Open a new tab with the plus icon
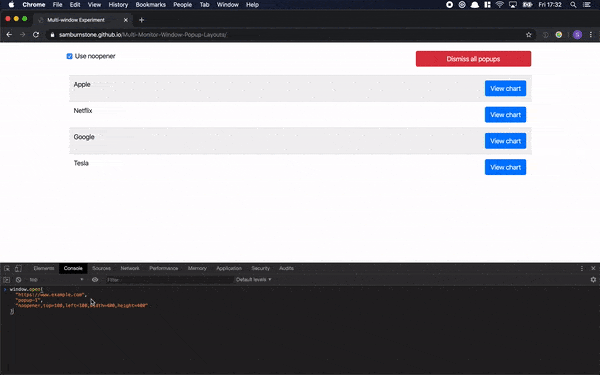 click(142, 20)
